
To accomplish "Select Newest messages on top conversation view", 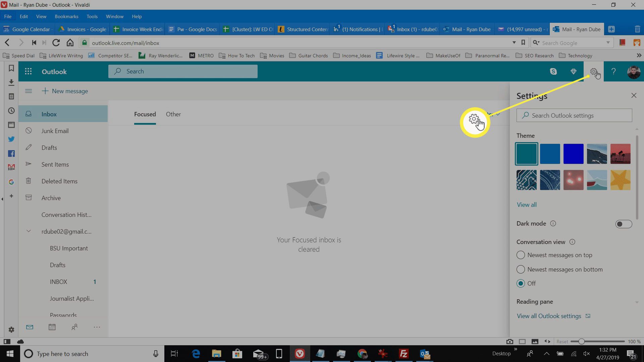I will pos(521,255).
